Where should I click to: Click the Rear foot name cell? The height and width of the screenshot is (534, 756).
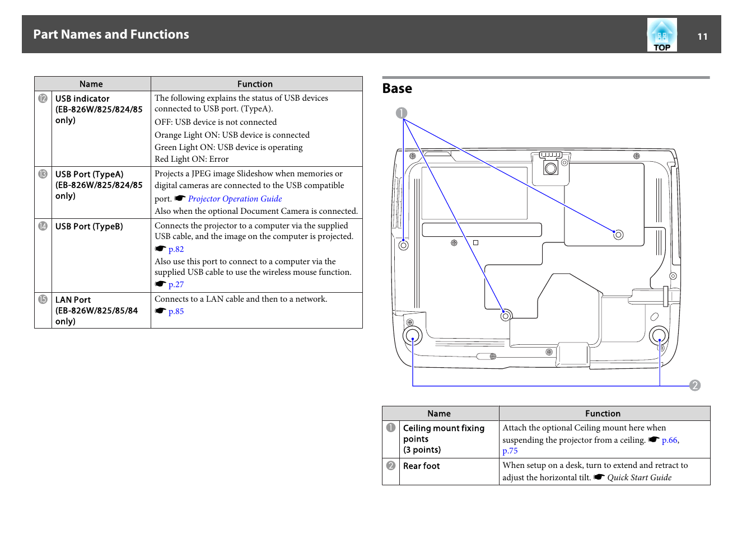point(449,471)
